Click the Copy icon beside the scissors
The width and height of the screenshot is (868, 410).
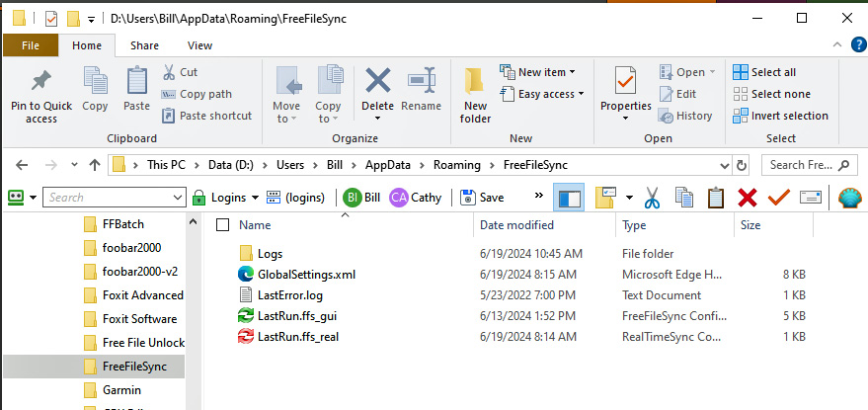coord(684,198)
